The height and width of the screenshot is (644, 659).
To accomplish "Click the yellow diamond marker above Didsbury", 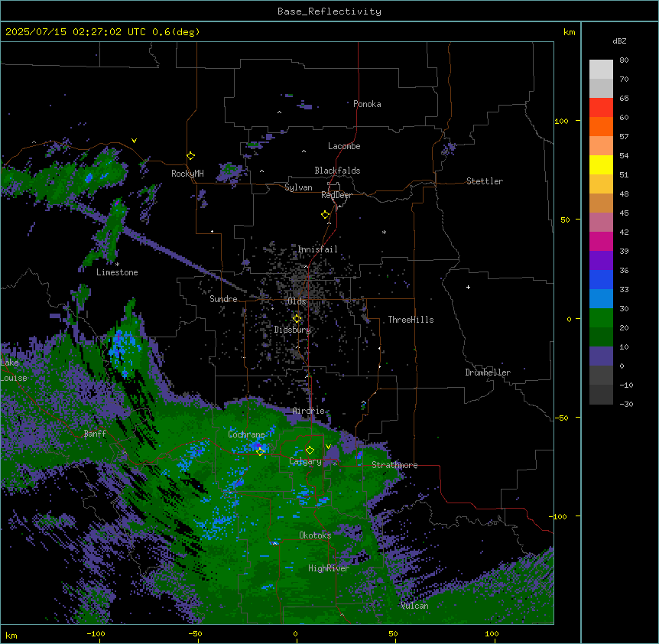I will click(297, 319).
